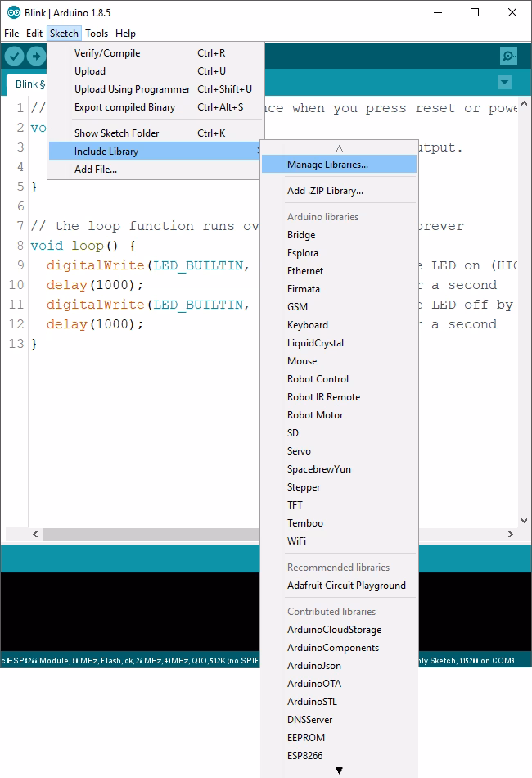Open the Edit menu
Viewport: 532px width, 778px height.
click(34, 34)
